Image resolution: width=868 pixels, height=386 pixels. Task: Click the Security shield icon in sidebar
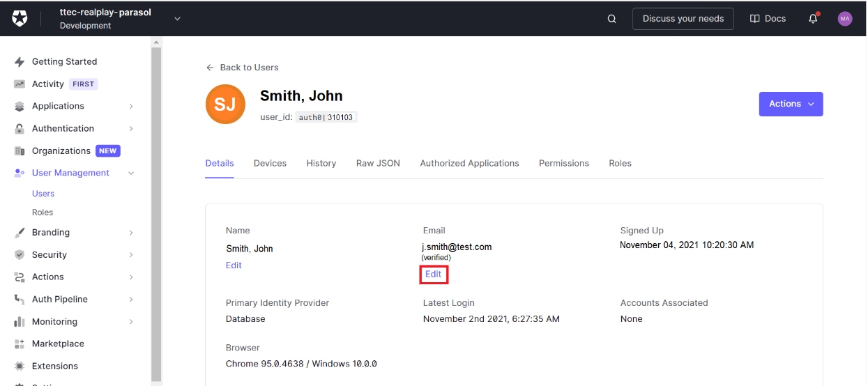[x=20, y=255]
